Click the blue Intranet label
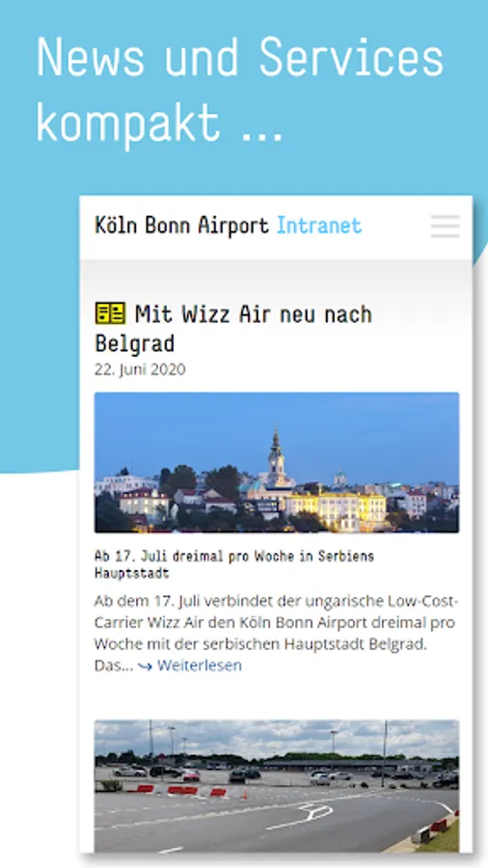488x868 pixels. click(x=319, y=226)
